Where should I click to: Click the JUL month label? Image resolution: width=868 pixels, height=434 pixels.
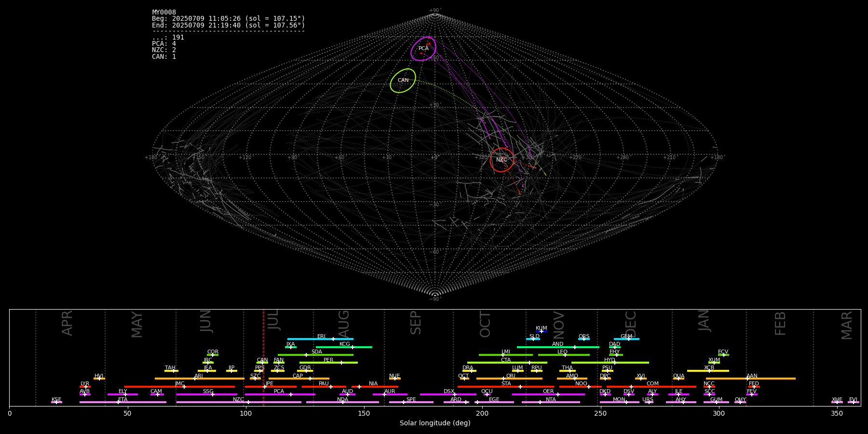click(x=273, y=320)
